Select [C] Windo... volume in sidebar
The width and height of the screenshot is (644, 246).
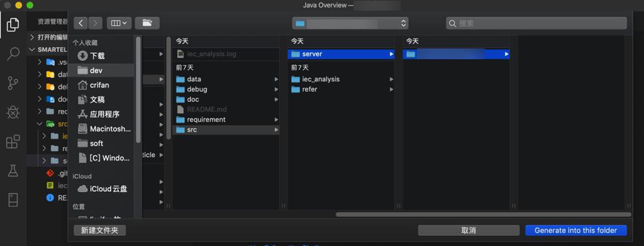(101, 158)
